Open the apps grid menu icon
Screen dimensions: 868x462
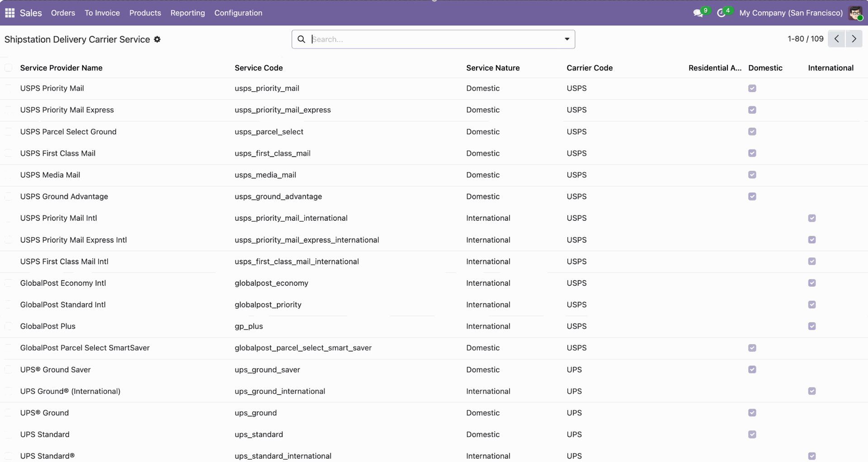pos(9,13)
